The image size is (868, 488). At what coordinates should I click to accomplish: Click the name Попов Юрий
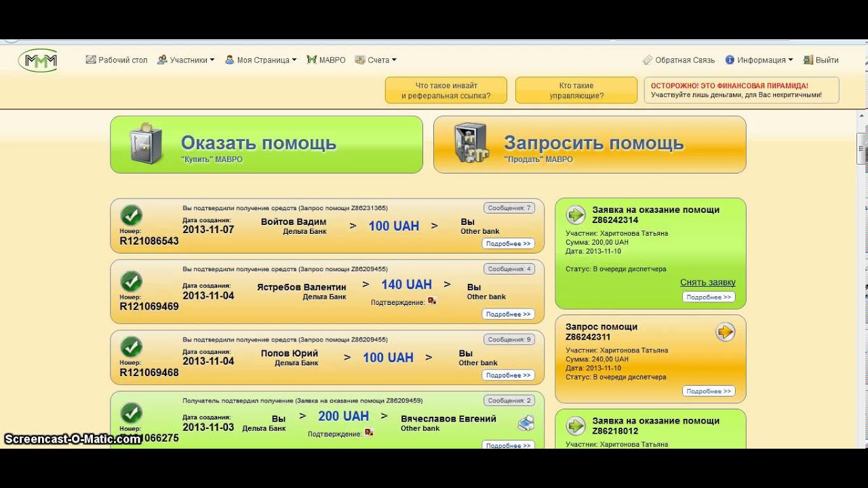pyautogui.click(x=290, y=353)
